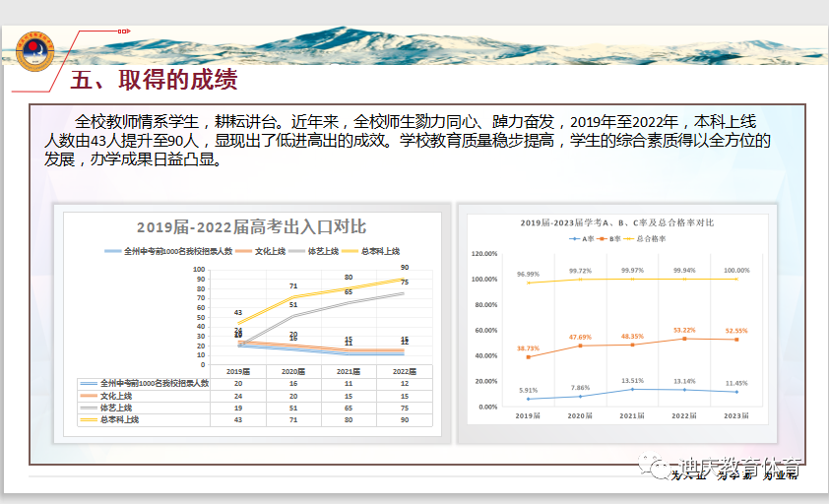Select the slide heading 五、取得的成绩
This screenshot has height=504, width=829.
(x=154, y=80)
